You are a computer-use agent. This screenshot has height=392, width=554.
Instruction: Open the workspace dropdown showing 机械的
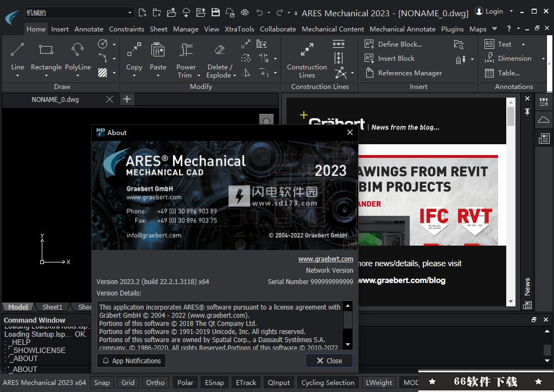(80, 12)
